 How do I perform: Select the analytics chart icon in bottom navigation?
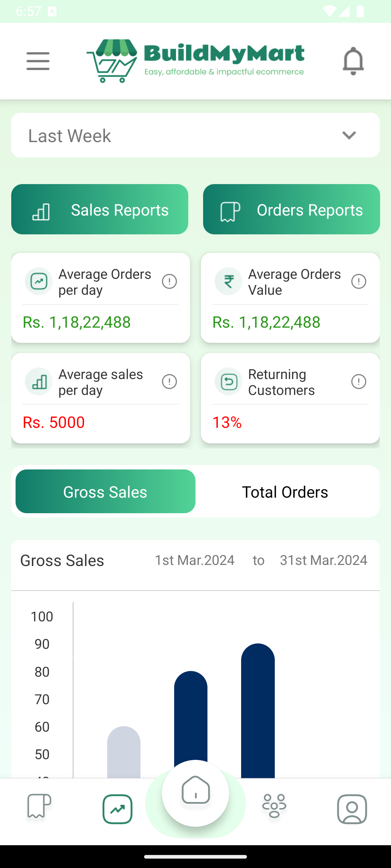coord(117,809)
